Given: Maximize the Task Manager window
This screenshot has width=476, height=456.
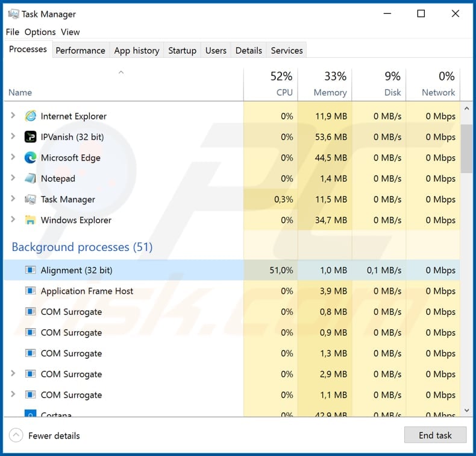Looking at the screenshot, I should click(x=421, y=13).
